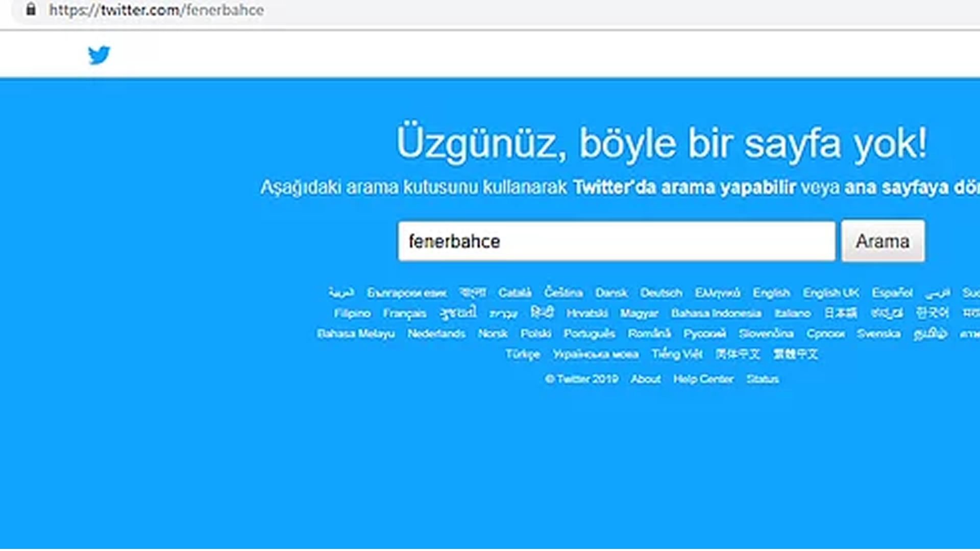Choose Deutsch language link
This screenshot has height=551, width=980.
point(661,293)
